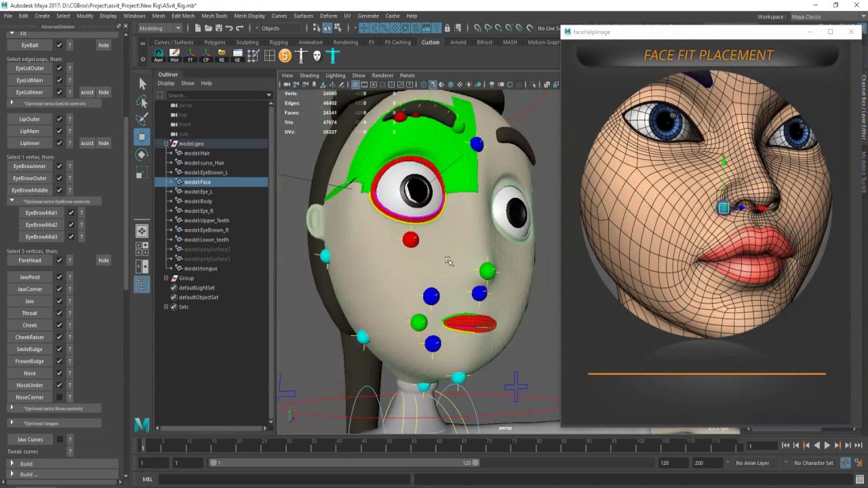
Task: Expand the Optional tongue section
Action: click(12, 423)
